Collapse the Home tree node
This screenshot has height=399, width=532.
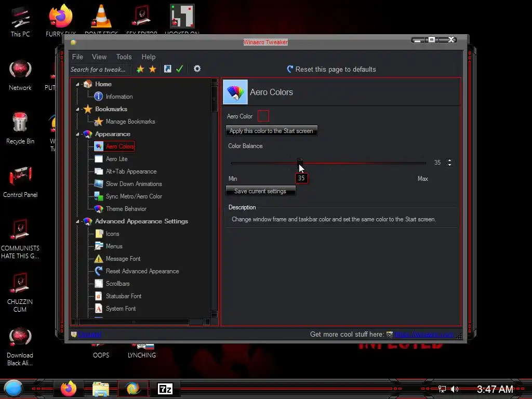(78, 84)
